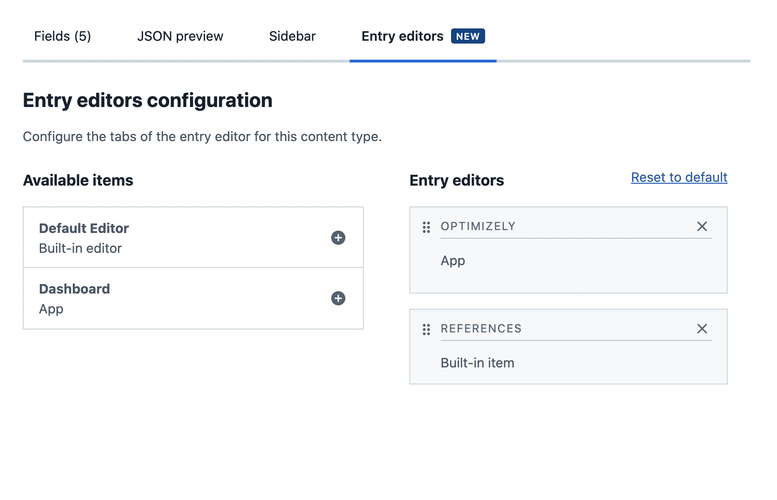Select the Default Editor item title
The width and height of the screenshot is (777, 500).
pos(84,228)
